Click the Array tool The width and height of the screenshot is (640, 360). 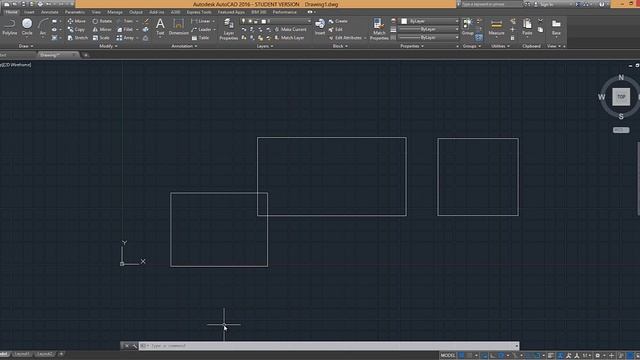(125, 38)
